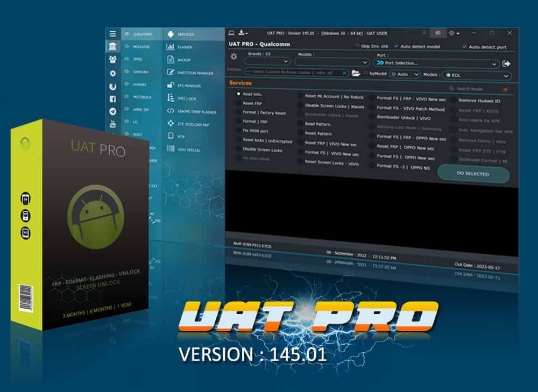The height and width of the screenshot is (392, 538).
Task: Click the Settings gear beside Brands
Action: coord(233,56)
